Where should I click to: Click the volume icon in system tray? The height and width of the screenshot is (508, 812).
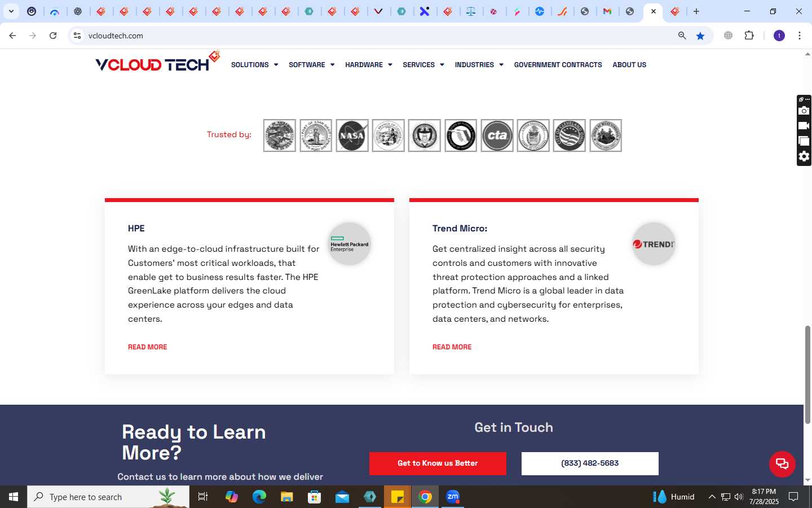tap(739, 497)
